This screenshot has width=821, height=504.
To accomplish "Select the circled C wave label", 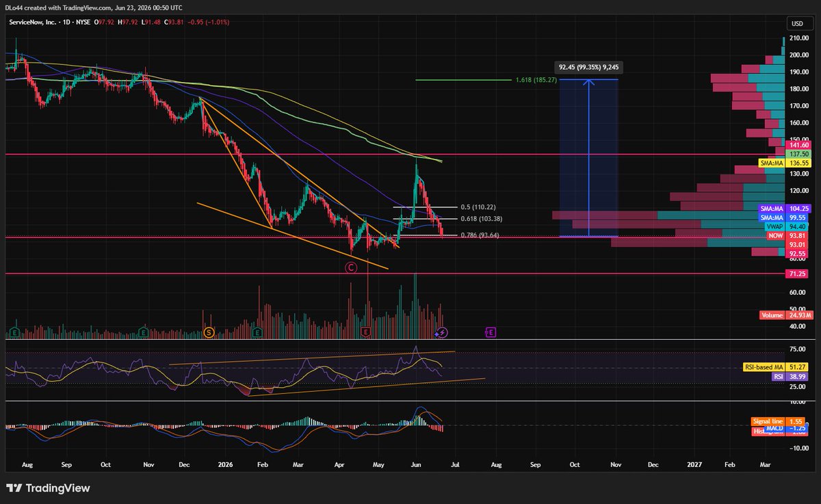I will (x=350, y=269).
